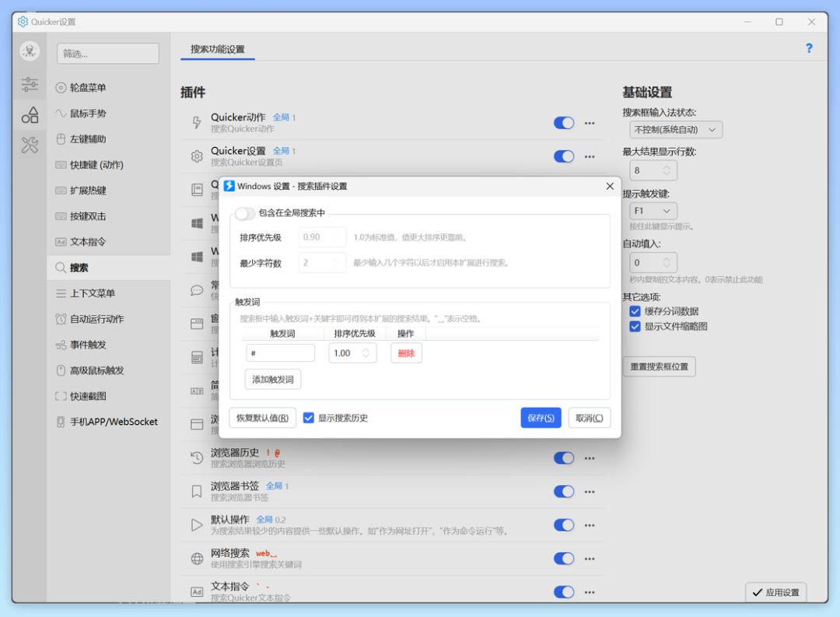Click the history clock icon of 浏览器历史
The height and width of the screenshot is (617, 840).
click(197, 457)
